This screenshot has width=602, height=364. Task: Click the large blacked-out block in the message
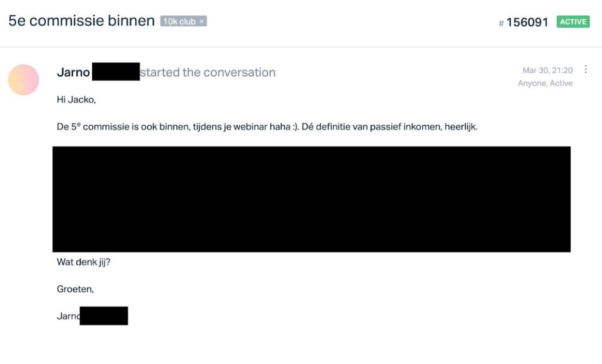(x=312, y=199)
